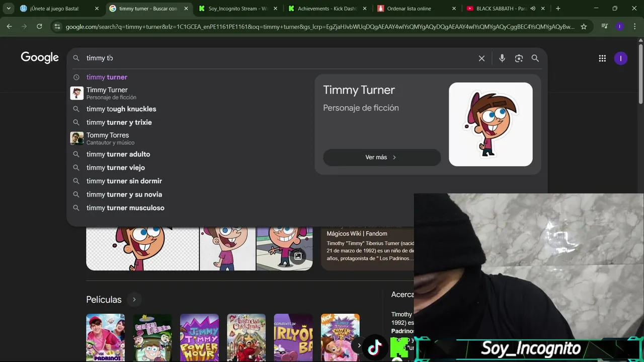Select the suggestion timmy turner y trixie
Image resolution: width=644 pixels, height=362 pixels.
pyautogui.click(x=119, y=122)
